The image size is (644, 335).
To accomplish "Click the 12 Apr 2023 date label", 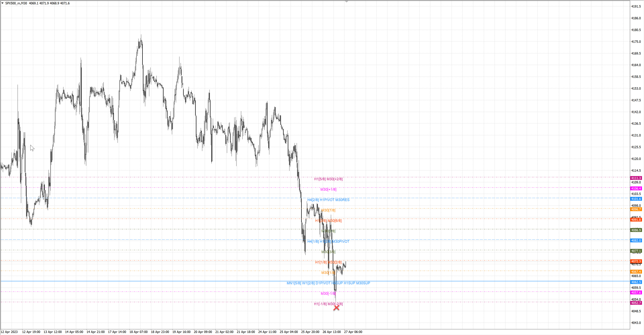I will 9,332.
